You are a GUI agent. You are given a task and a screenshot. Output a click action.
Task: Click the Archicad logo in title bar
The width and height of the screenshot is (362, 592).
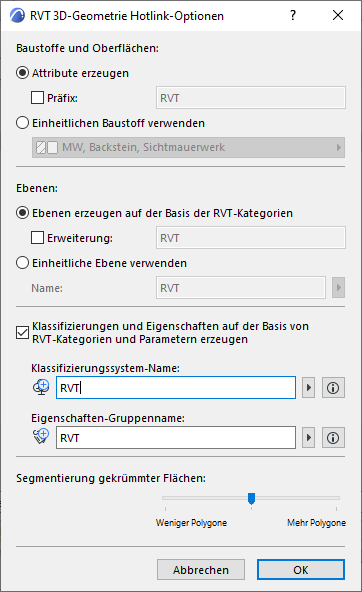(x=17, y=16)
